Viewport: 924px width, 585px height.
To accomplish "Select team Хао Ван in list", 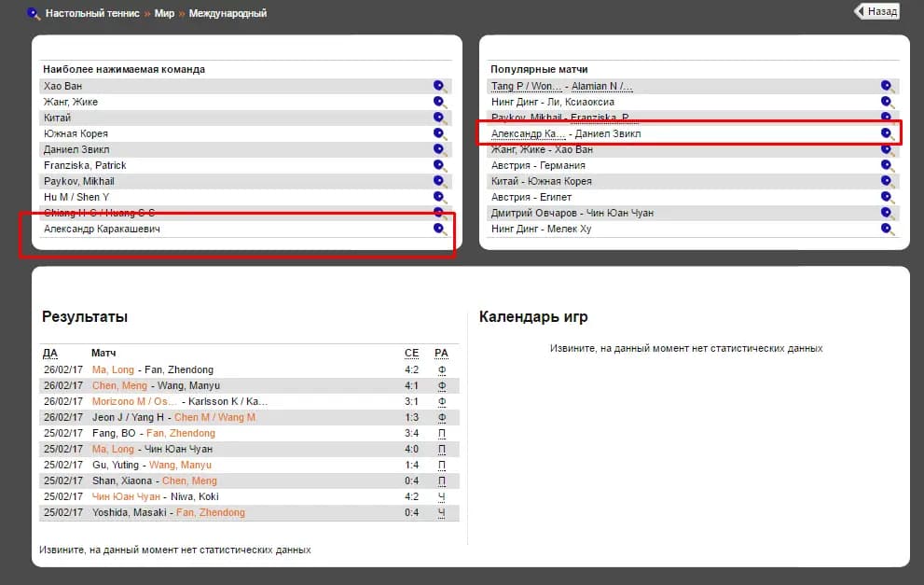I will (62, 86).
